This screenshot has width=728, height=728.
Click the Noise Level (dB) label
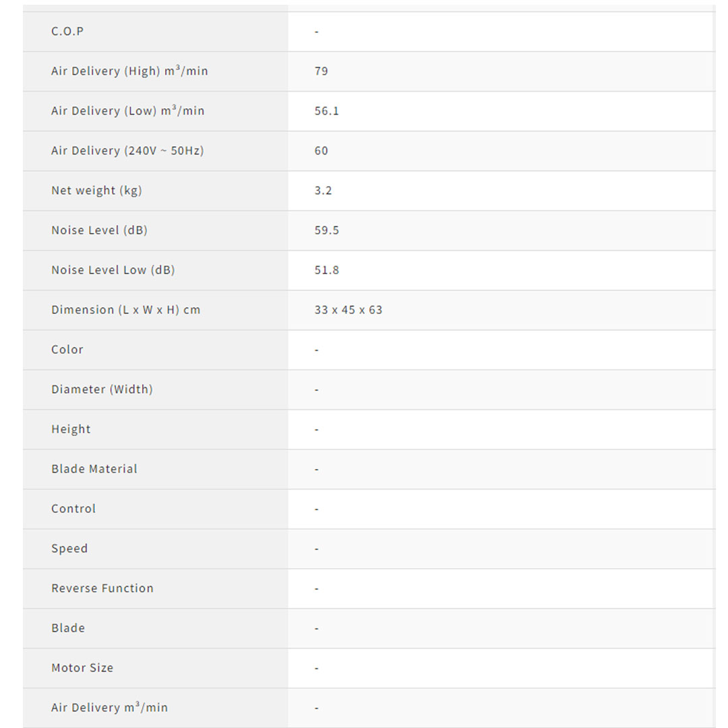pos(99,231)
